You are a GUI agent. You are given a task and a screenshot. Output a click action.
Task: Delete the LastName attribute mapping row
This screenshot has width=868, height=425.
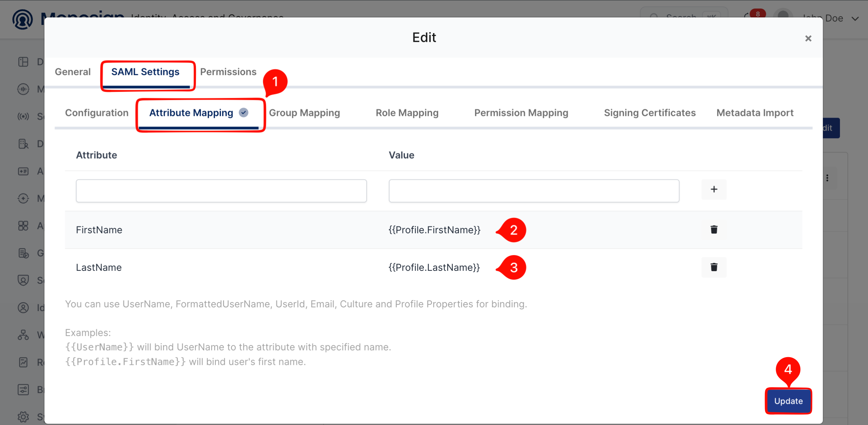[714, 267]
